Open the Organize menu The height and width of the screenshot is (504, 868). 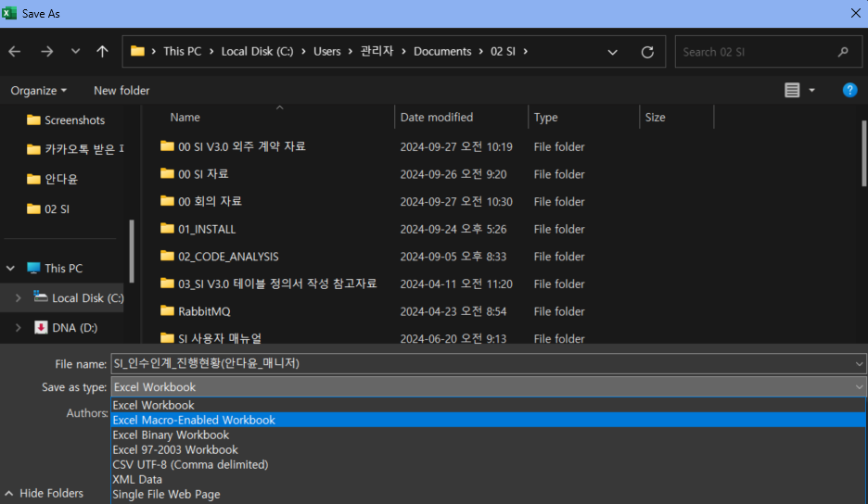click(38, 90)
